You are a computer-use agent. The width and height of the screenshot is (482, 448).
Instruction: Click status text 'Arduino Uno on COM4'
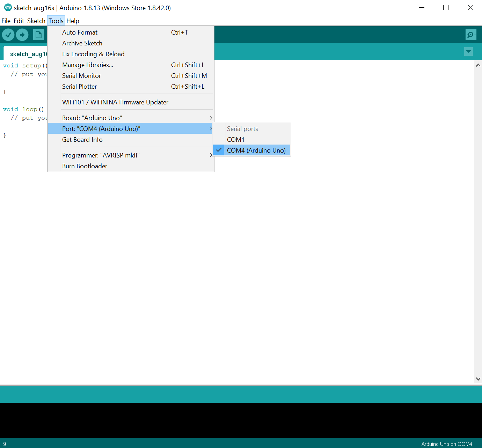[446, 444]
